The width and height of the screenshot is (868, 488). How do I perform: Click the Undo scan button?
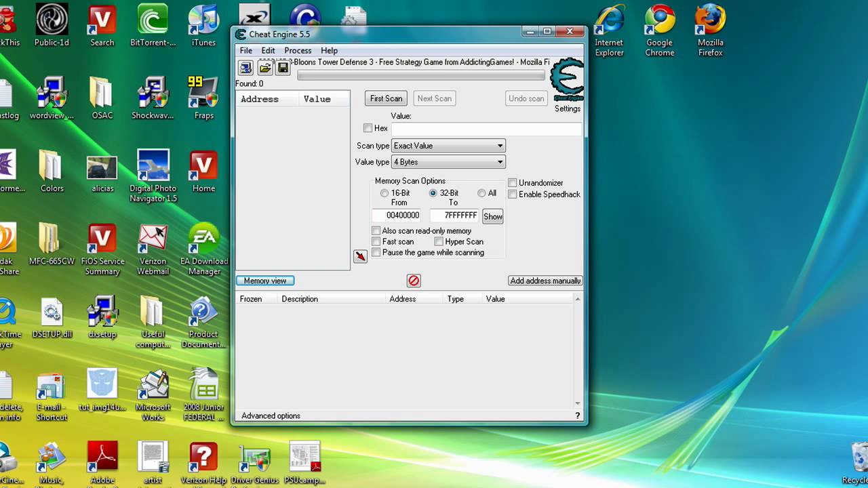(526, 98)
